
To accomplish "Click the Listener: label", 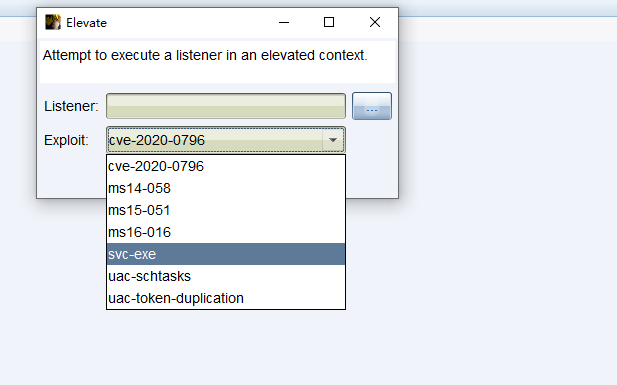I will [71, 106].
